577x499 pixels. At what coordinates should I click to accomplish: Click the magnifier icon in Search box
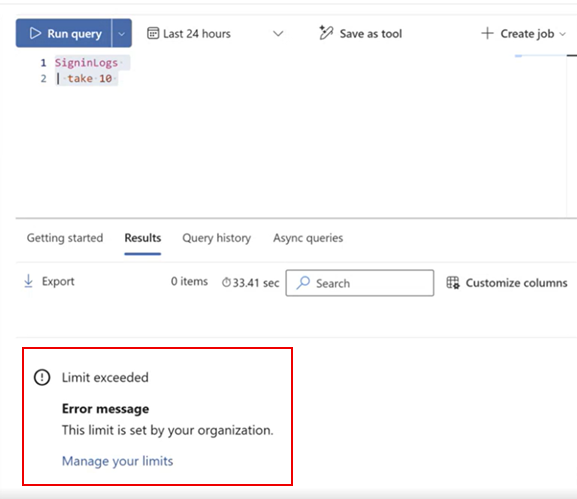(303, 283)
